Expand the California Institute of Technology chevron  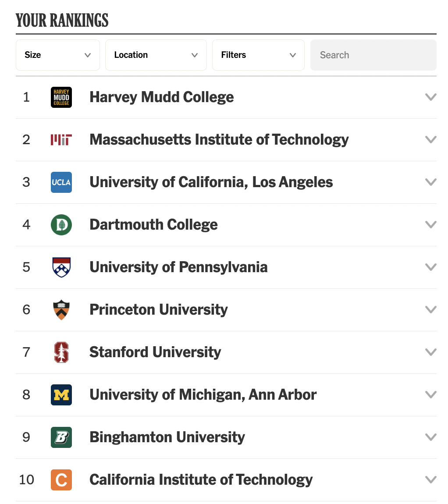431,480
